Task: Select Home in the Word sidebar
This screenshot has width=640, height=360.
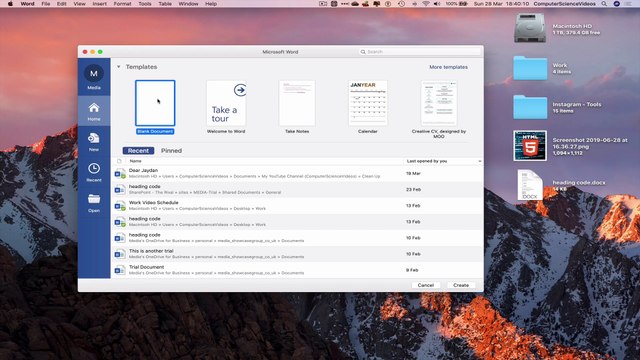Action: (x=94, y=111)
